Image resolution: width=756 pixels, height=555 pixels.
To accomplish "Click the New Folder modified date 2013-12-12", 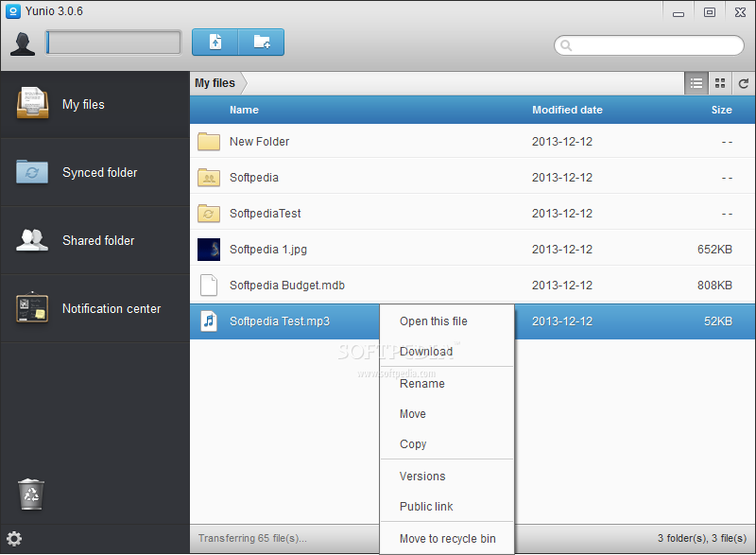I will [x=562, y=141].
